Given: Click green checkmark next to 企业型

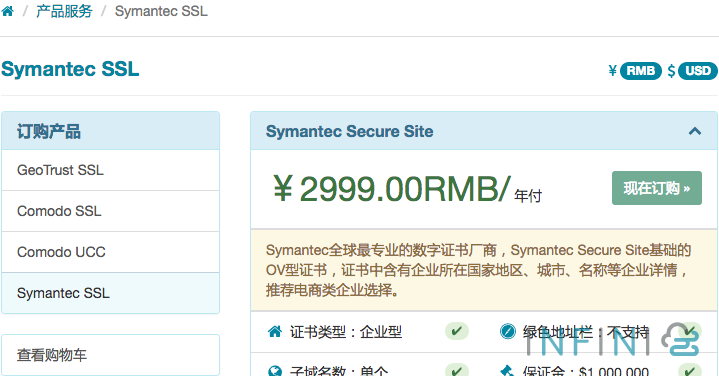Looking at the screenshot, I should [457, 331].
